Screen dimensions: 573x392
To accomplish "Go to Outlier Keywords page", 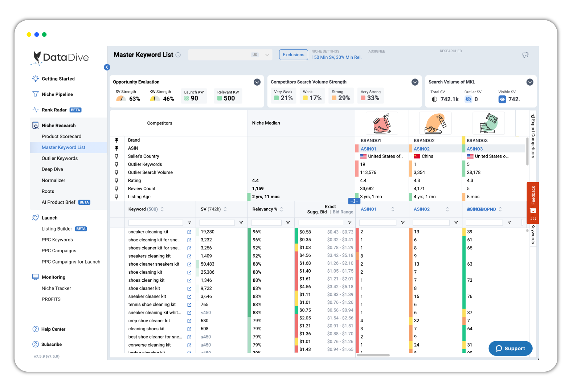I will (60, 158).
